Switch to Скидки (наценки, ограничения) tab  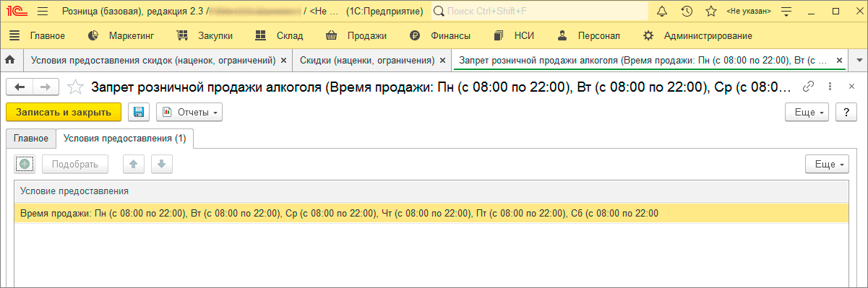[366, 60]
